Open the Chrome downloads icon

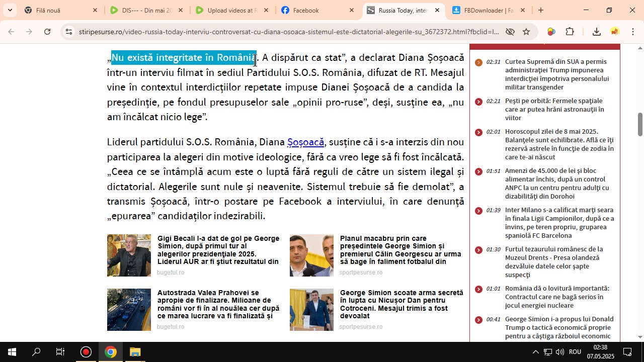pyautogui.click(x=596, y=32)
